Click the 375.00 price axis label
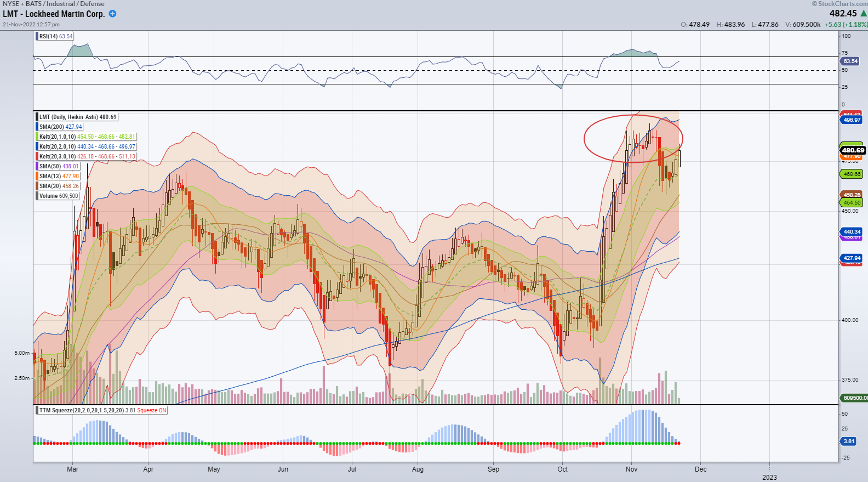This screenshot has height=482, width=868. click(850, 379)
